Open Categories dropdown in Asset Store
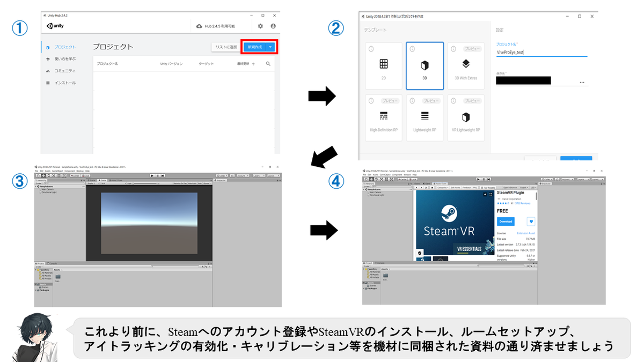Screen dimensions: 644x362 point(443,188)
